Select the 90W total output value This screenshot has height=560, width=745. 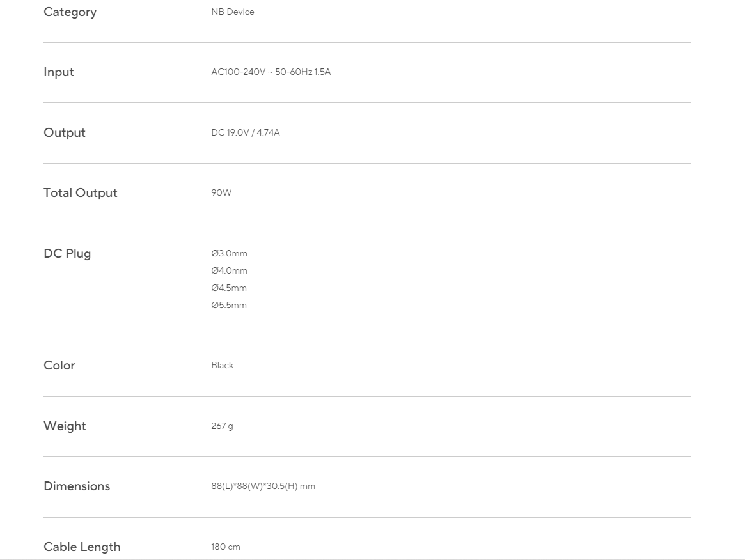pos(221,193)
